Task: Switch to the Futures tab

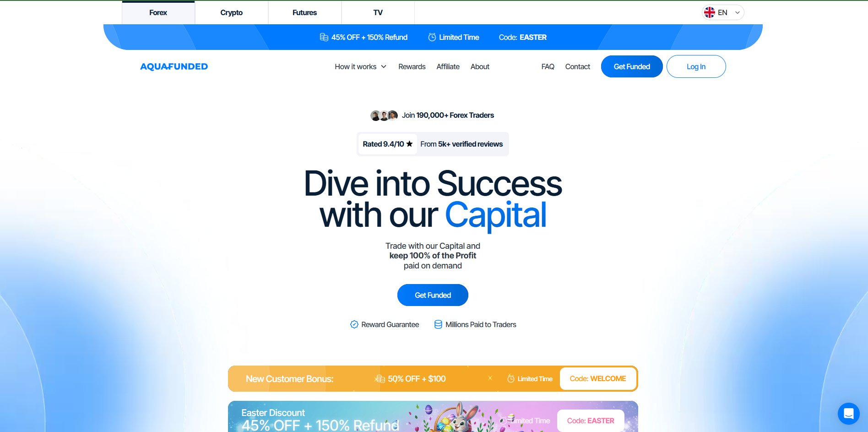Action: (x=305, y=12)
